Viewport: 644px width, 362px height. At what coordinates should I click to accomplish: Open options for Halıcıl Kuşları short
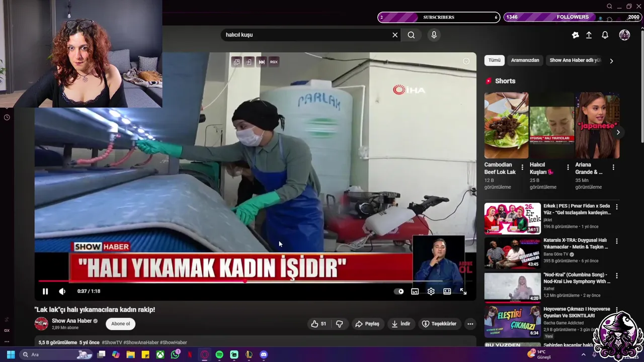pos(568,167)
